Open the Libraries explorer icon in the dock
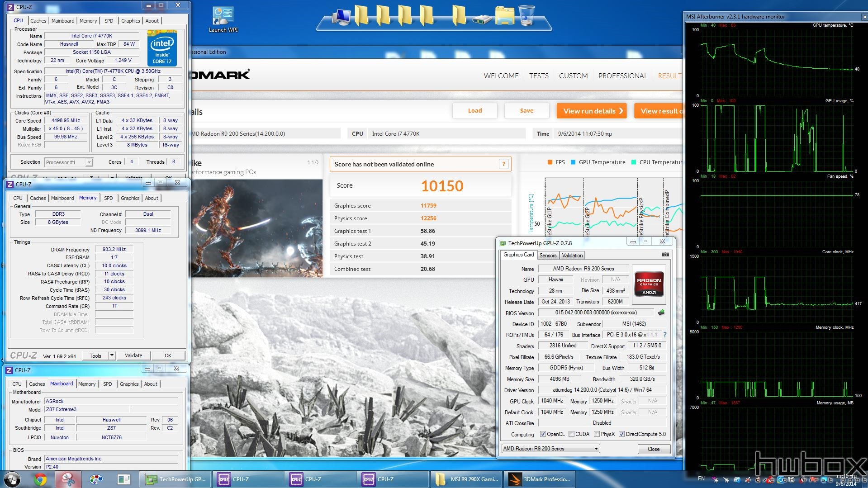The height and width of the screenshot is (488, 868). click(504, 15)
